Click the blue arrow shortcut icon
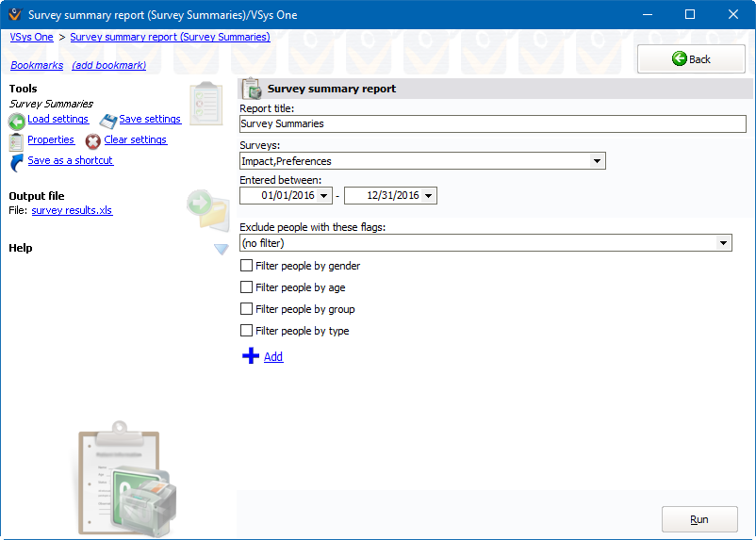This screenshot has width=756, height=540. [x=16, y=163]
